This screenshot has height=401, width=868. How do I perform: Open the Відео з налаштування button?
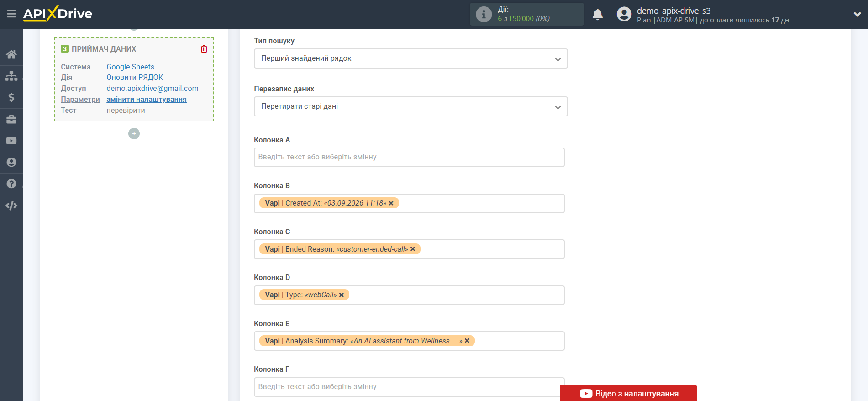coord(628,393)
